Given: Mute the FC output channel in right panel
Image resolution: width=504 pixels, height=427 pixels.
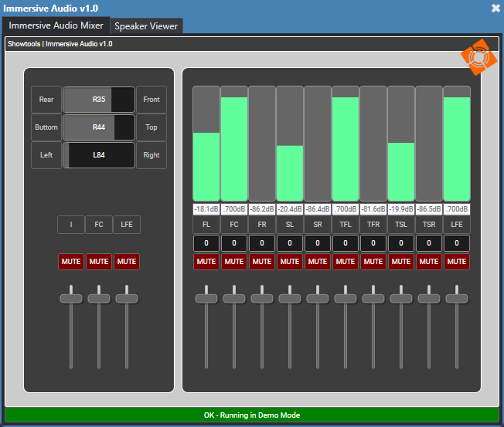Looking at the screenshot, I should (x=234, y=262).
